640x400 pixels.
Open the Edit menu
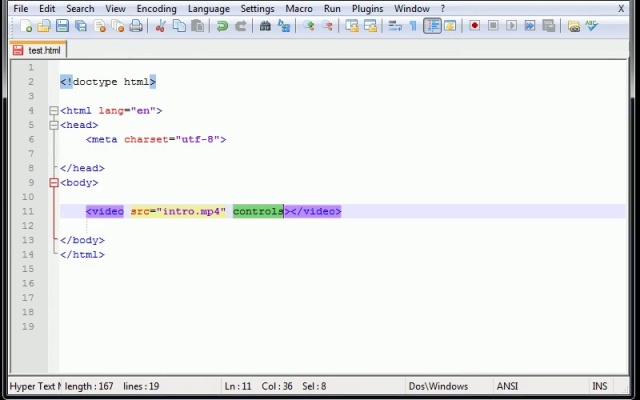[47, 9]
